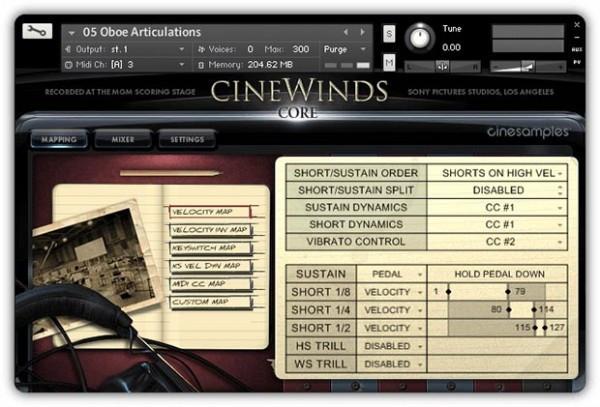Viewport: 600px width, 407px height.
Task: Open Short/Sustain Order dropdown
Action: 497,173
